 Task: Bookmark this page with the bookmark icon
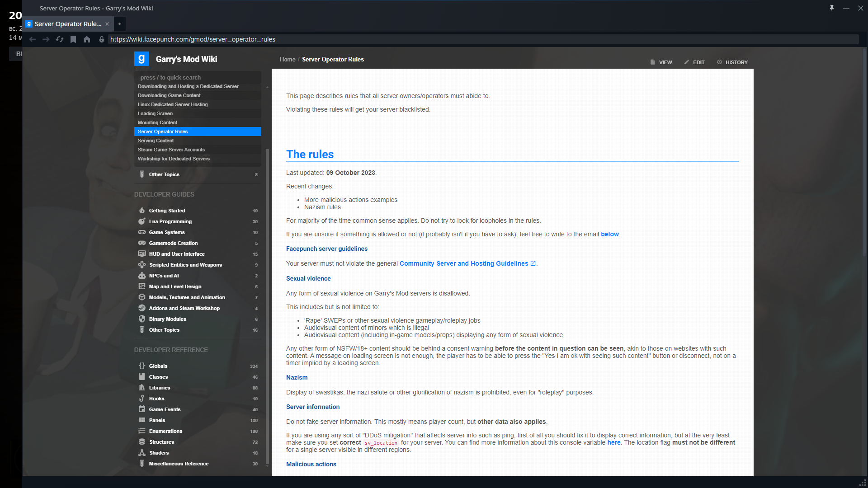coord(73,39)
